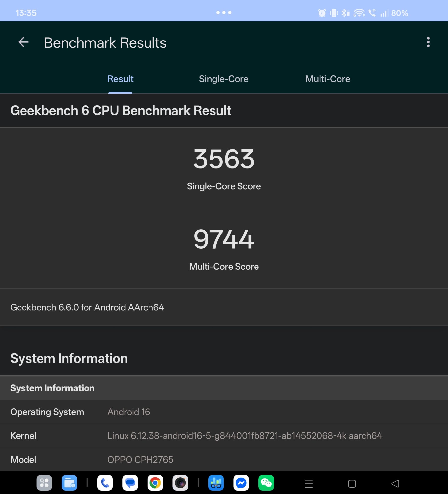Tap the Single-Core Score label
Screen dimensions: 448x494
point(224,186)
